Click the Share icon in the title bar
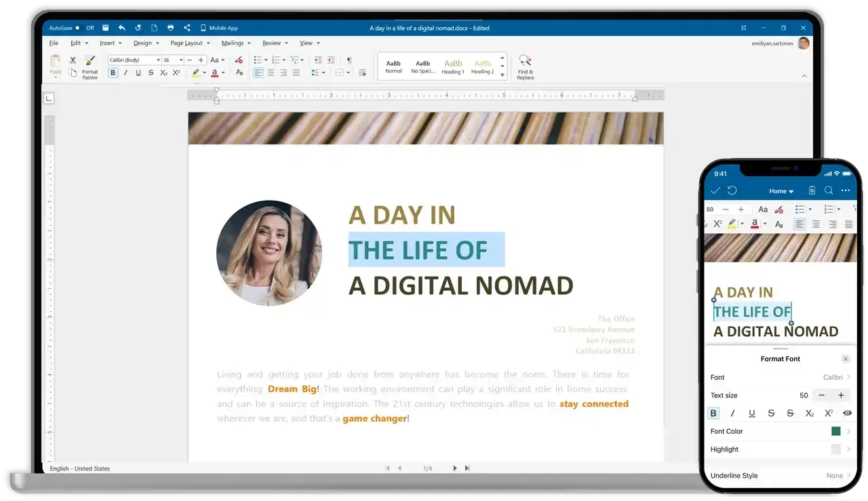This screenshot has width=868, height=501. click(x=186, y=28)
